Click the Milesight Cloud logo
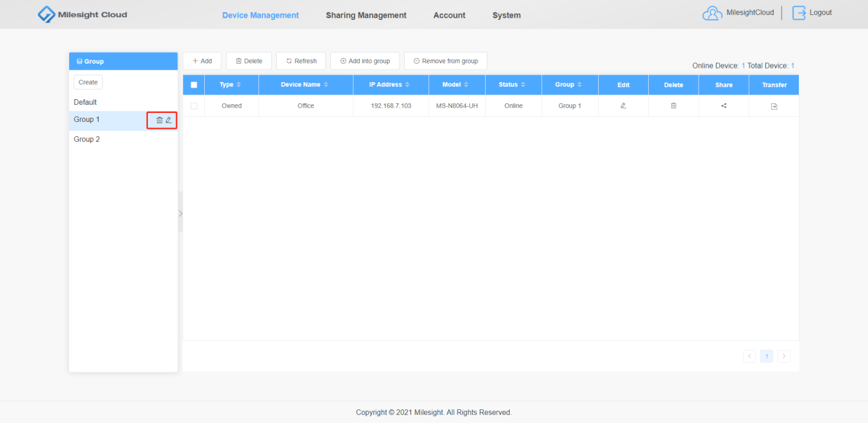 (83, 14)
